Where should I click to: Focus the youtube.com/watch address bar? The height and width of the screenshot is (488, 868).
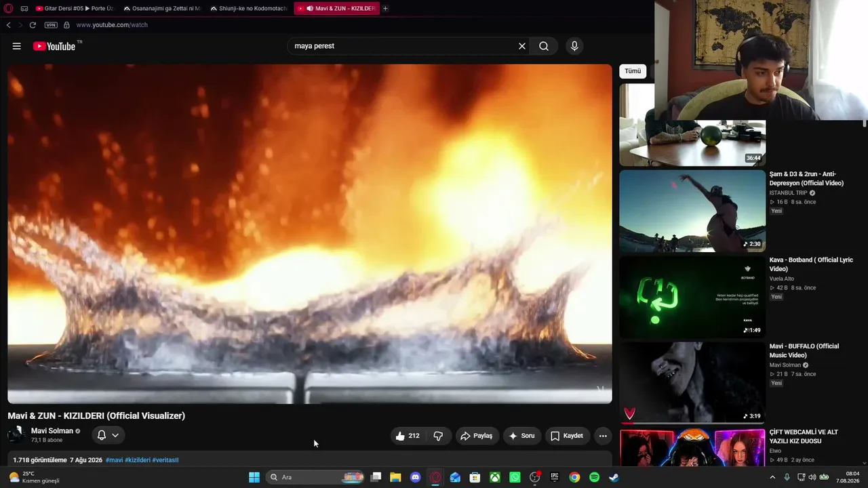[x=112, y=25]
